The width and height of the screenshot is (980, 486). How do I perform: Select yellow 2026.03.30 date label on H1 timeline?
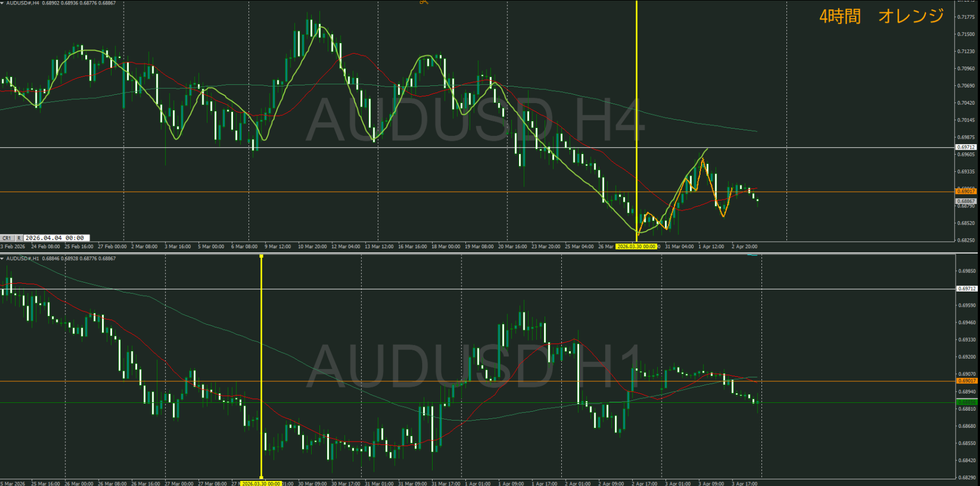pos(261,483)
